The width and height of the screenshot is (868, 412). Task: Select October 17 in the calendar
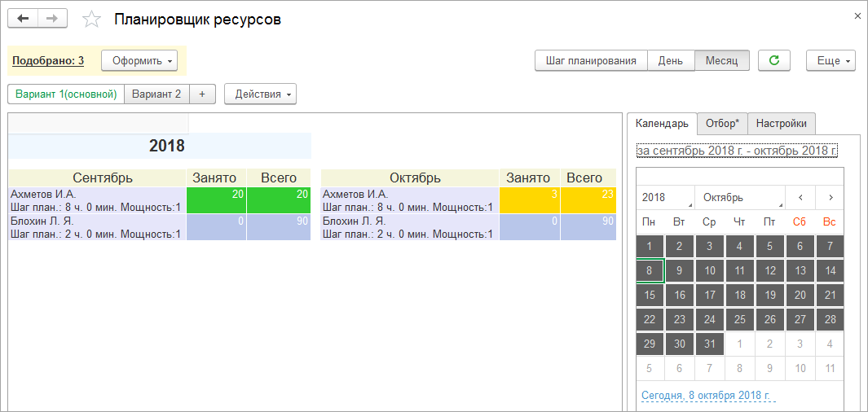point(710,296)
